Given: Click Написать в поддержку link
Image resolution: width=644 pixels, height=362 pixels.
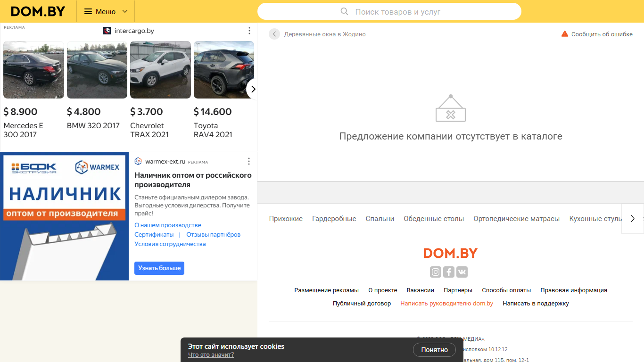Looking at the screenshot, I should pos(536,304).
